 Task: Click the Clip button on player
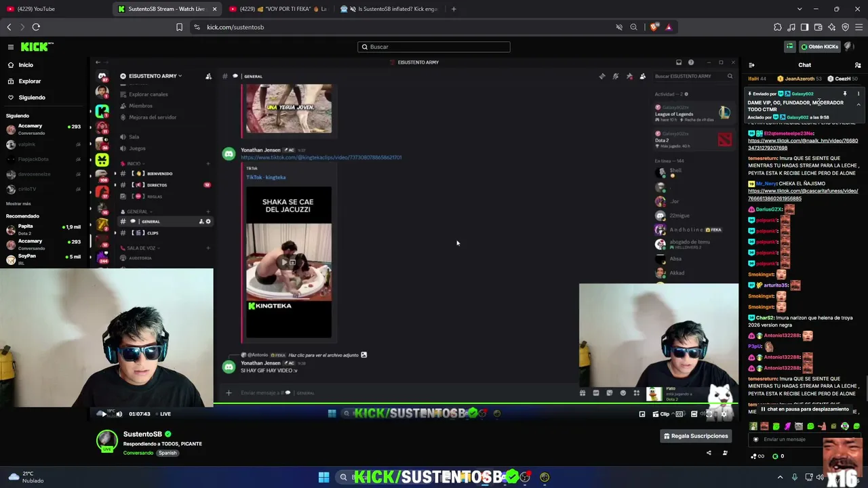click(661, 414)
